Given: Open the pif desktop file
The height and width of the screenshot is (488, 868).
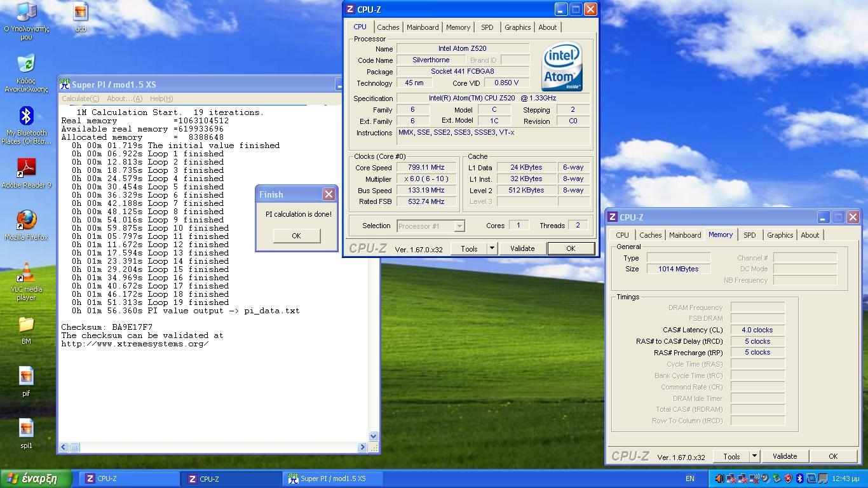Looking at the screenshot, I should 26,382.
